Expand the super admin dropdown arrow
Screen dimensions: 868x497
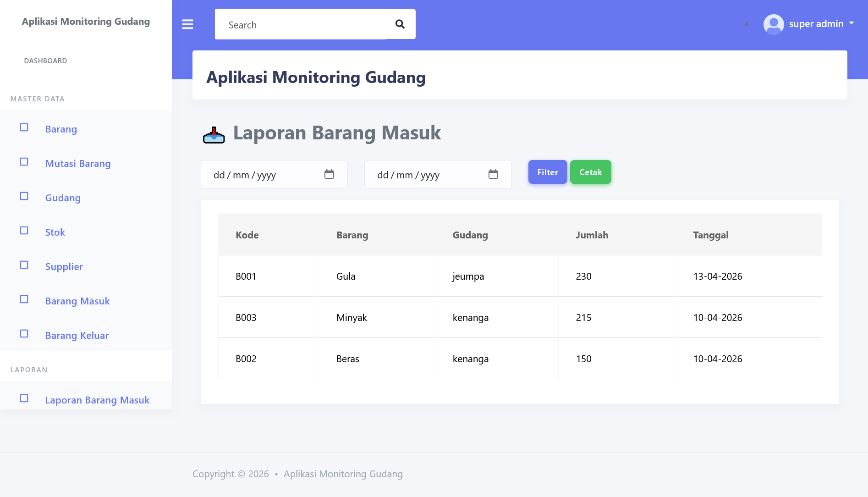point(852,23)
